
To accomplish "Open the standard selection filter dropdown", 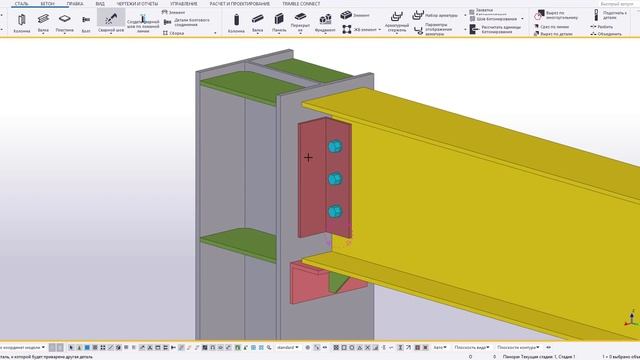I will [287, 347].
